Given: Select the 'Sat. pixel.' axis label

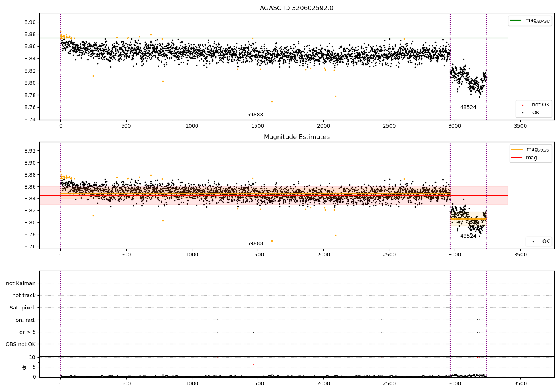Looking at the screenshot, I should pos(22,308).
